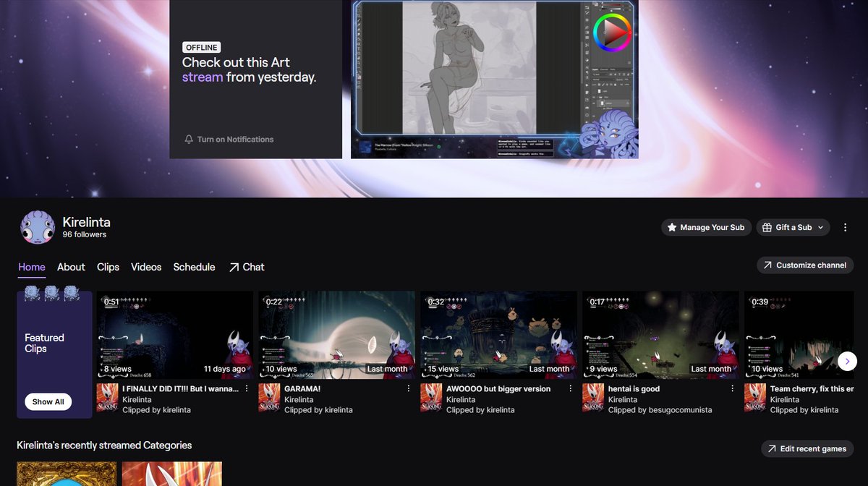Click the bell icon beside Turn on Notifications

(x=189, y=139)
